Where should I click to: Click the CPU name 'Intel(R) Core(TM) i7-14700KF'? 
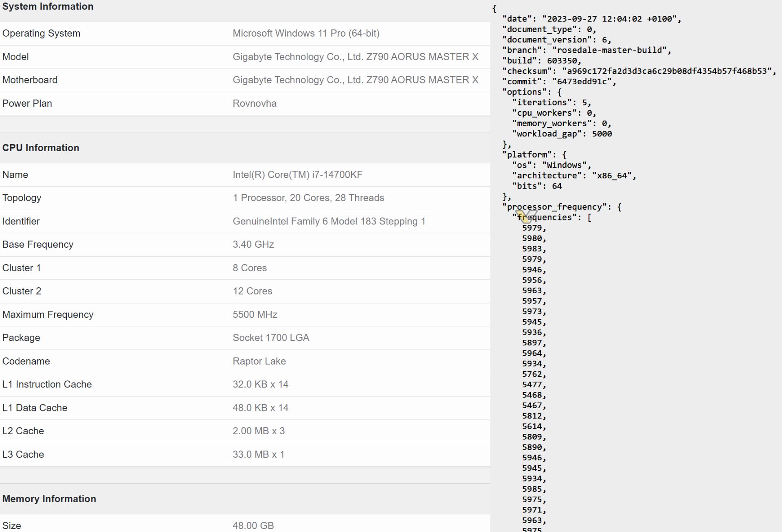pos(297,175)
